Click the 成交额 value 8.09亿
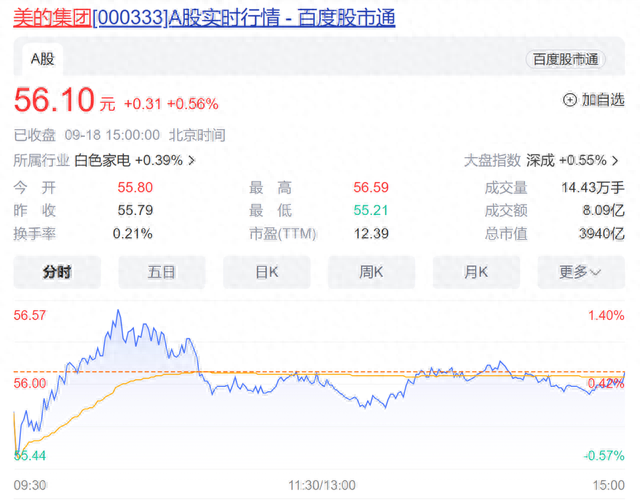The height and width of the screenshot is (502, 640). point(603,210)
